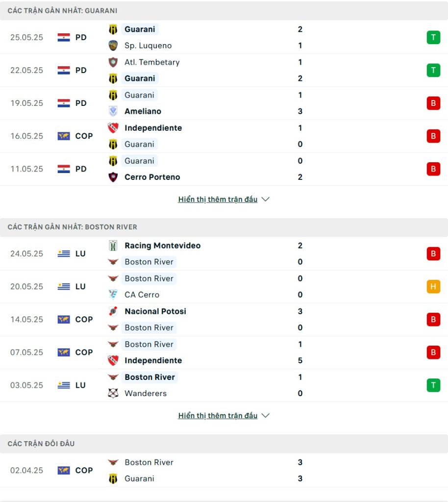Click the Ameliano team crest icon
This screenshot has height=502, width=448.
[113, 111]
